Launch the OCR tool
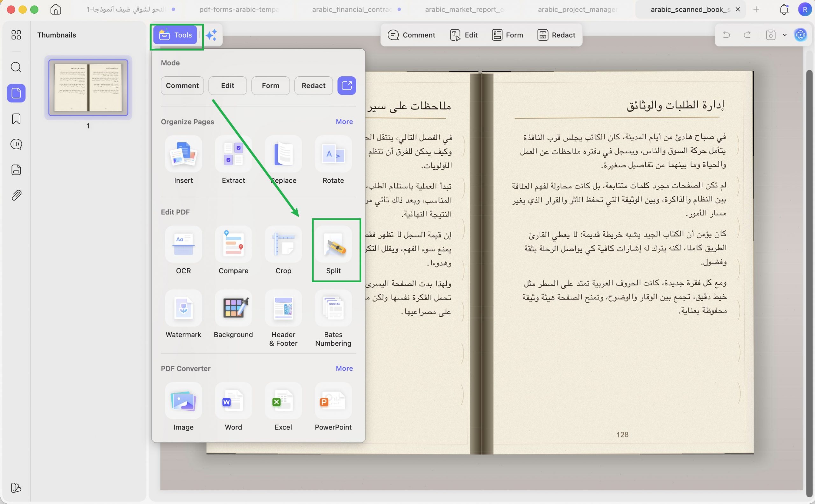Screen dimensions: 815x504 (183, 250)
